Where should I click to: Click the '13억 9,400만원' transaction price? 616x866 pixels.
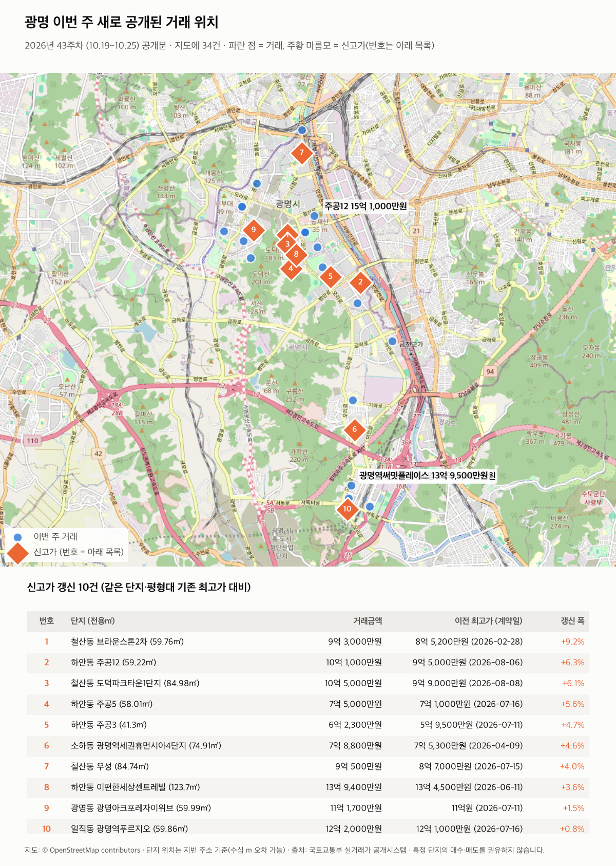[x=354, y=787]
